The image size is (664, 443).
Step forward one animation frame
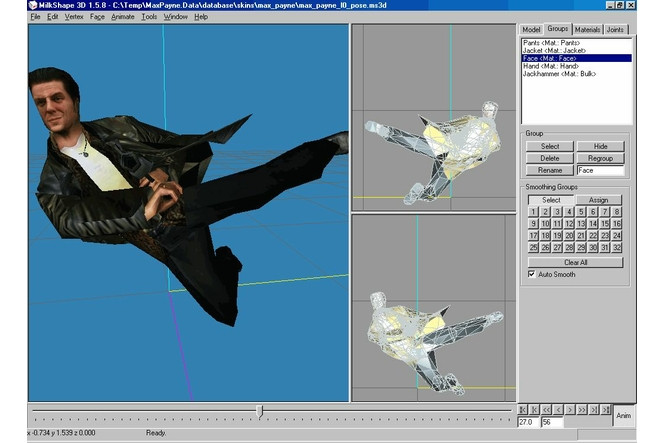click(x=570, y=410)
